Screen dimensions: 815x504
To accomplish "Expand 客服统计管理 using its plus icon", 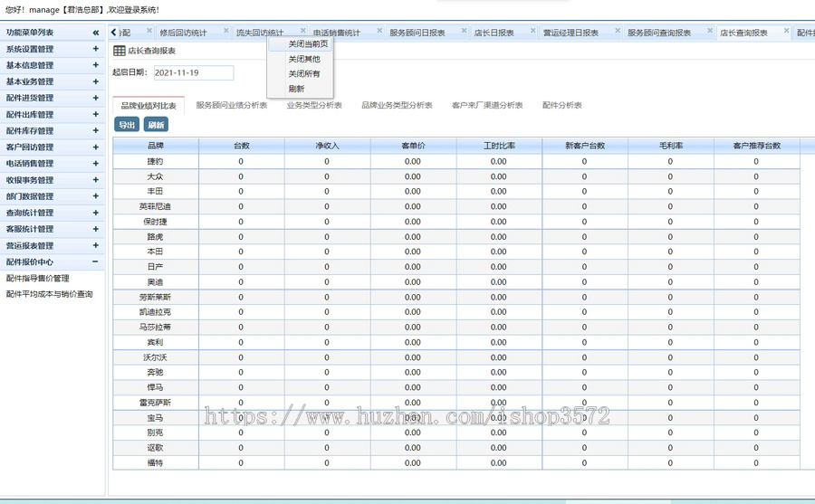I will (x=96, y=229).
